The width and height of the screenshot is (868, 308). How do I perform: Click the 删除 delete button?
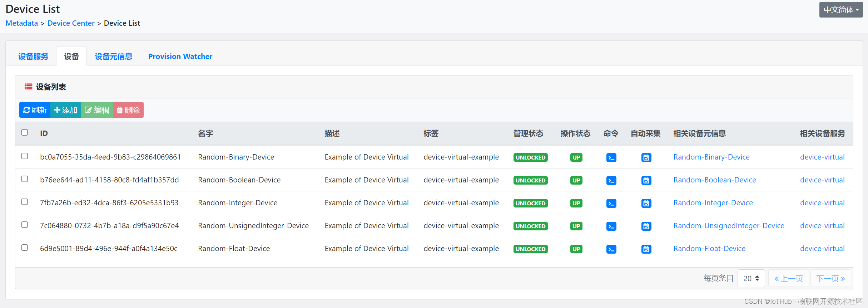coord(128,110)
